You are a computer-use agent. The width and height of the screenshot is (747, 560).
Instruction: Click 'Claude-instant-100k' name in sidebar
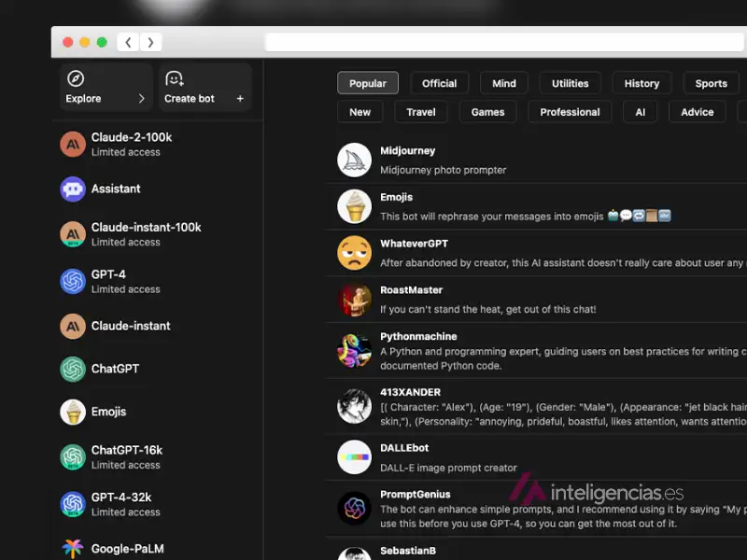click(x=147, y=227)
